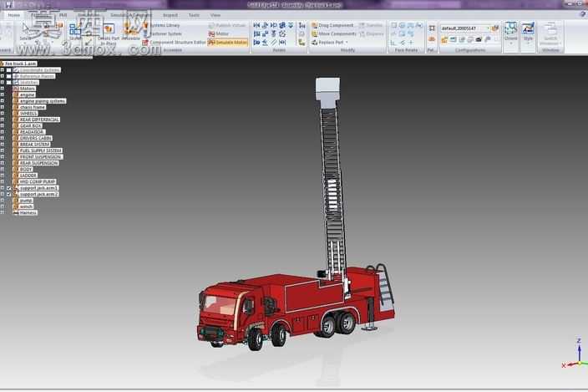Screen dimensions: 588x392
Task: Click the Motor command red icon
Action: point(211,33)
